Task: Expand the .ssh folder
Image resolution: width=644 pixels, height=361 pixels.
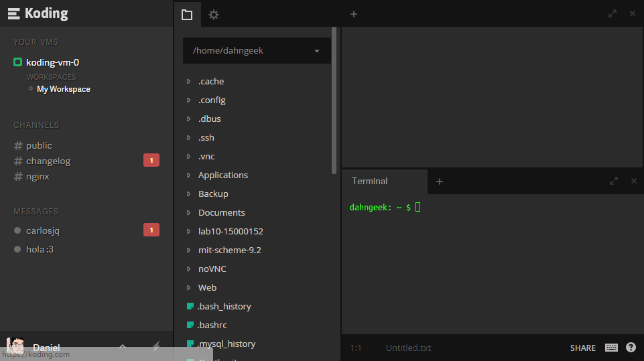Action: pos(189,137)
